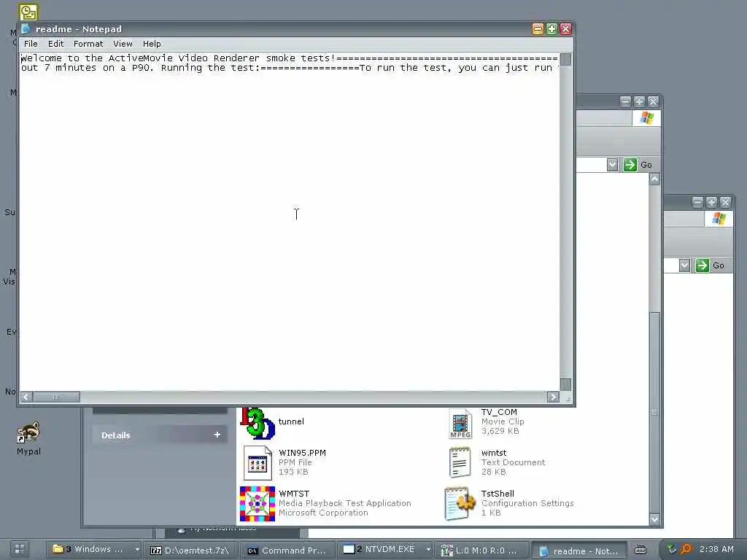747x560 pixels.
Task: Select the WMTST Media Playback Test Application icon
Action: [x=258, y=503]
